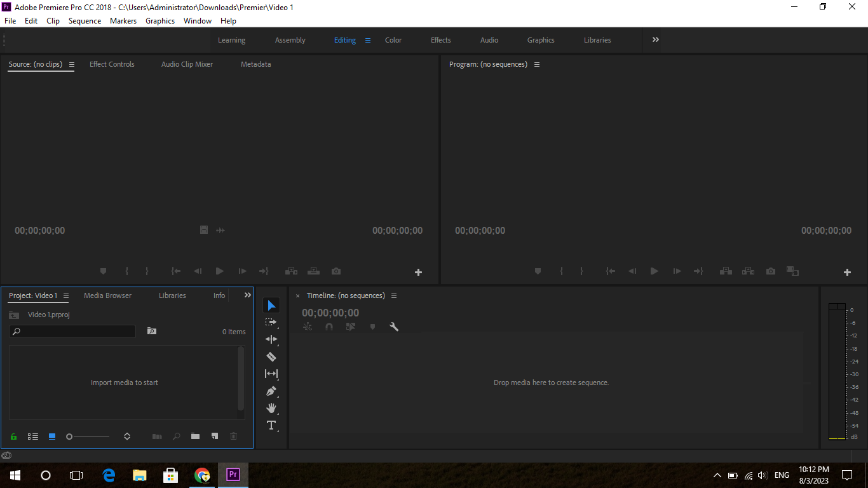Switch to the Effect Controls tab

tap(112, 64)
